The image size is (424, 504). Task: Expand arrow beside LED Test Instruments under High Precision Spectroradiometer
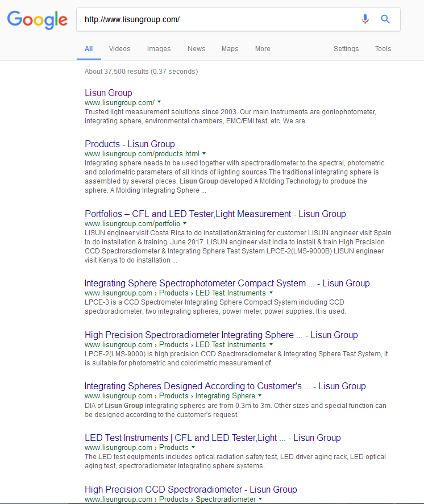tap(271, 344)
